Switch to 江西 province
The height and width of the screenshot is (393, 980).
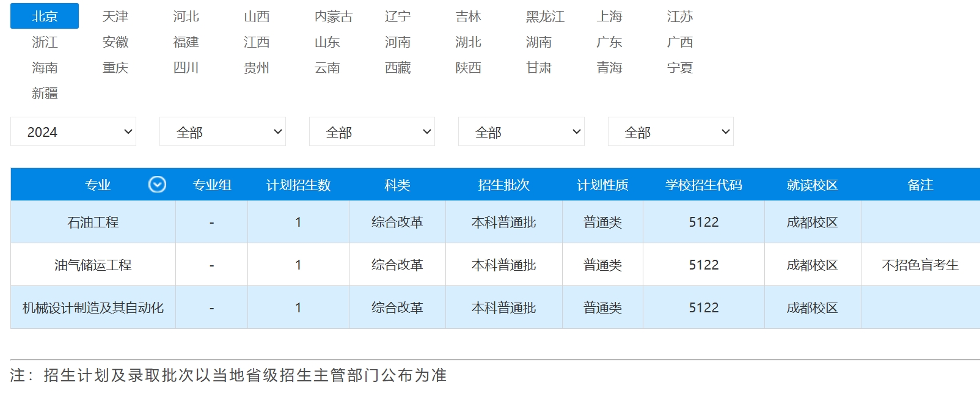(x=257, y=42)
